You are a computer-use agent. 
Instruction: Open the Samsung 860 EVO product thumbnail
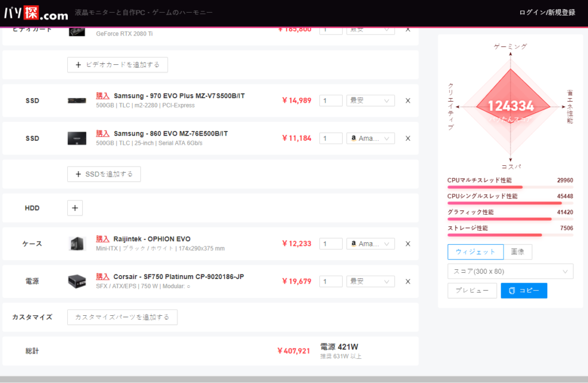77,138
